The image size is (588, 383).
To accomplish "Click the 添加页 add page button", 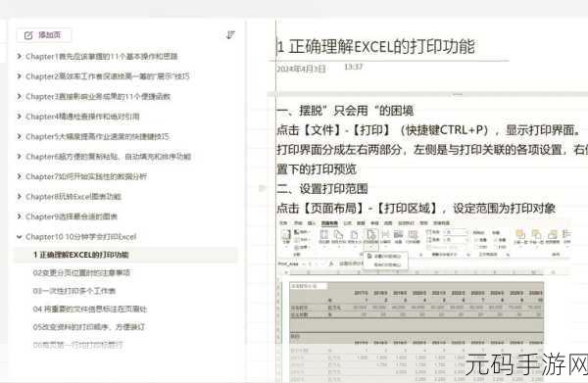I will point(43,35).
